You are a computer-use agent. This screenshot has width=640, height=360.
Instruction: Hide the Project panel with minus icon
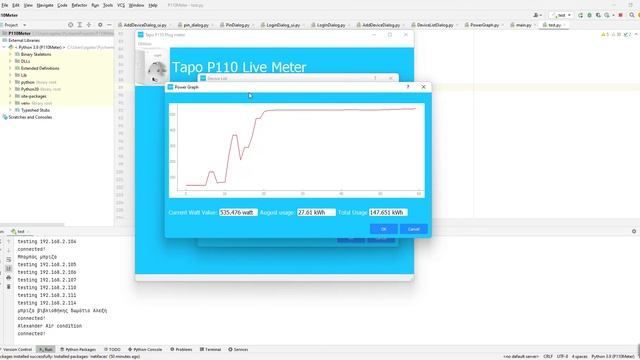[x=109, y=25]
